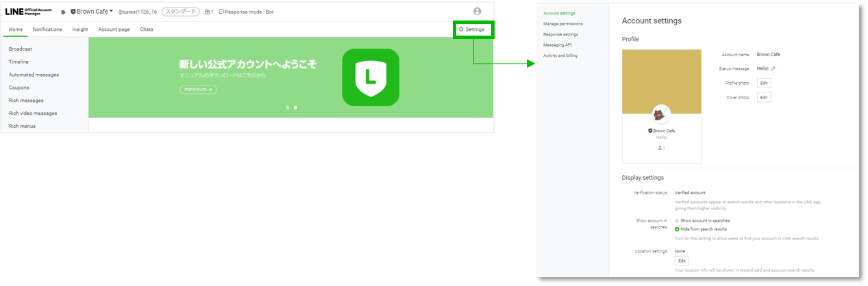868x286 pixels.
Task: Open Broadcast in the left sidebar
Action: (21, 49)
